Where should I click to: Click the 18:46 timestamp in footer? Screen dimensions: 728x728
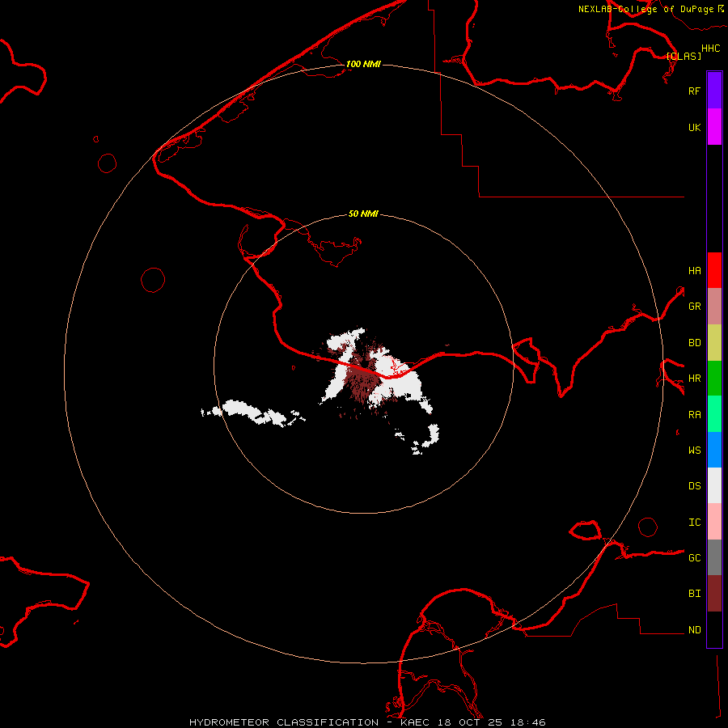[x=527, y=722]
